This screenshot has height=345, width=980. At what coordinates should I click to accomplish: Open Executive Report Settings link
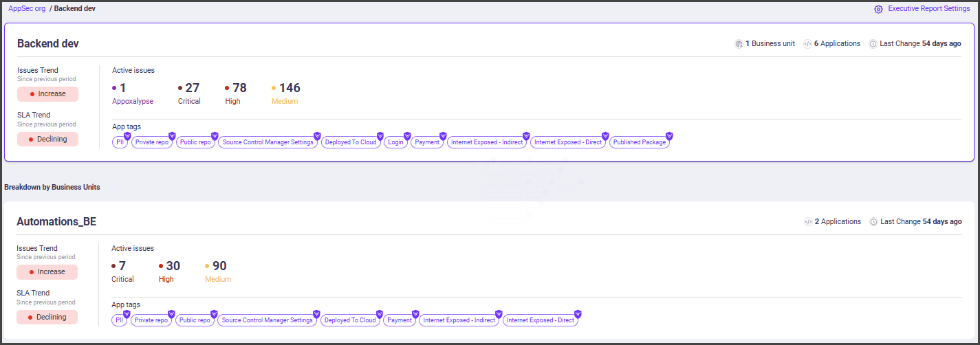(x=928, y=9)
